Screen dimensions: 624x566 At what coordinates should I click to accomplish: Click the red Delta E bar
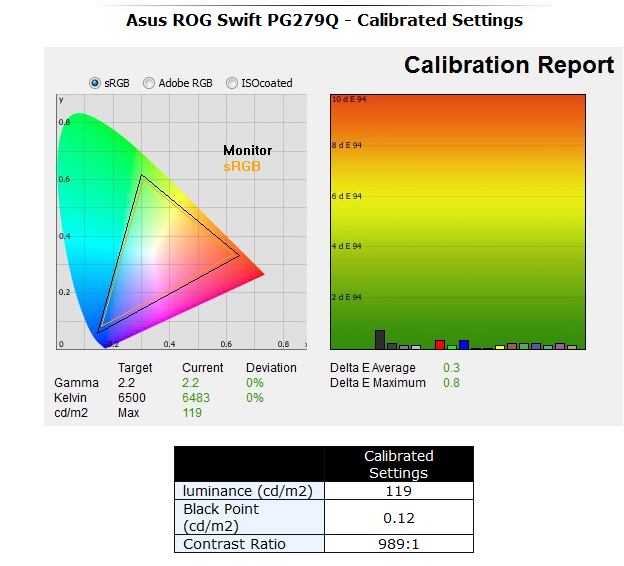coord(440,345)
